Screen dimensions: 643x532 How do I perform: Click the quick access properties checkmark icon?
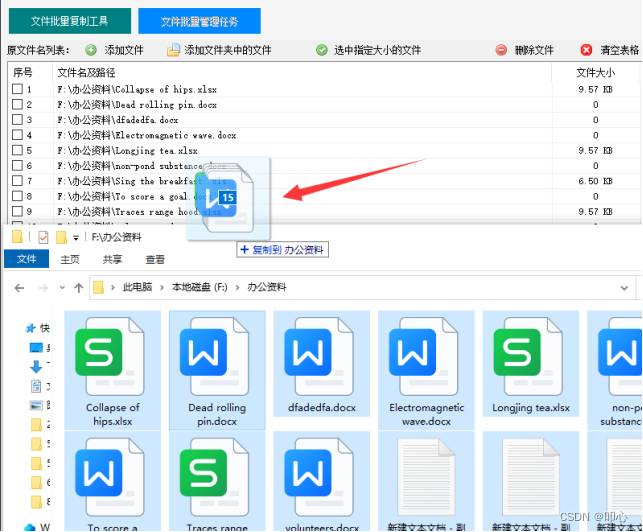tap(43, 237)
